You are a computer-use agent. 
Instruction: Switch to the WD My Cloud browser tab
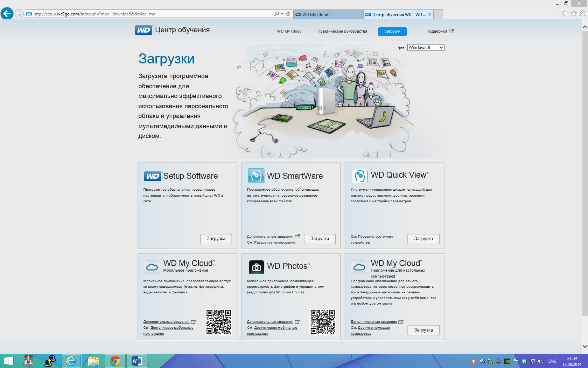click(328, 14)
